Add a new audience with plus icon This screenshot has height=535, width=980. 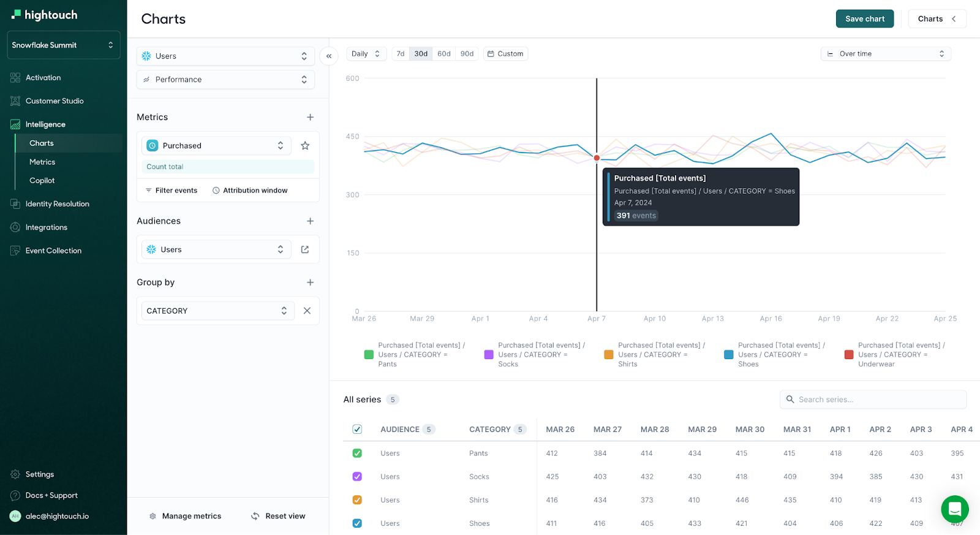tap(310, 221)
